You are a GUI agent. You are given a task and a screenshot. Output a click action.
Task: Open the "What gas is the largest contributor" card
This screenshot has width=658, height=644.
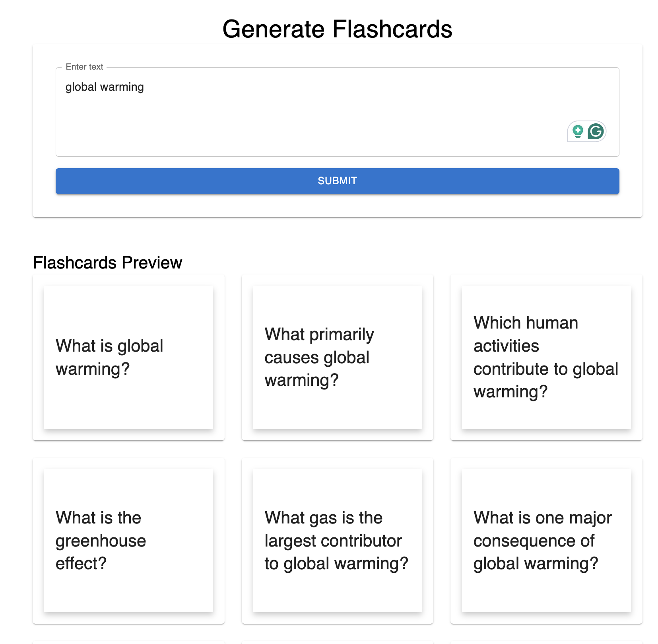click(337, 540)
